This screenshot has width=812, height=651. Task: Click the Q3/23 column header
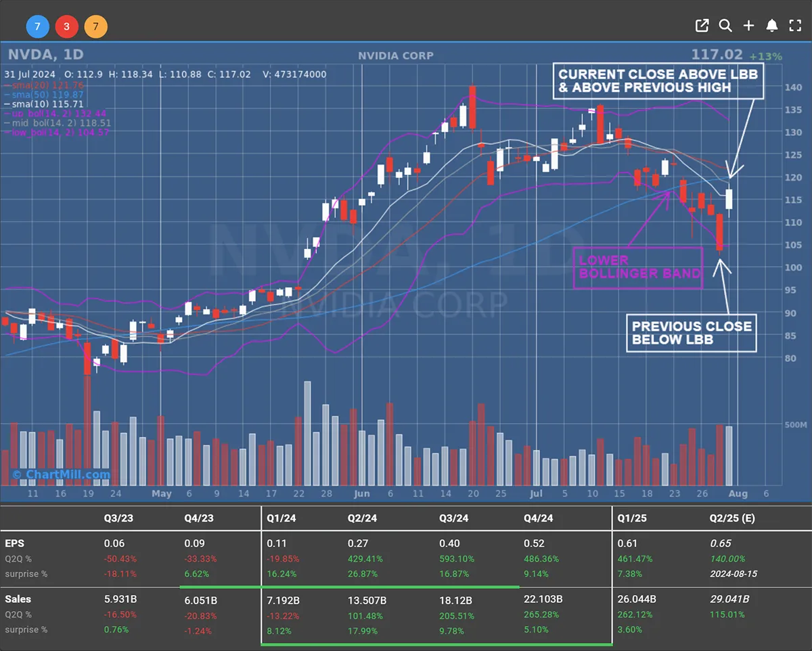[x=118, y=518]
